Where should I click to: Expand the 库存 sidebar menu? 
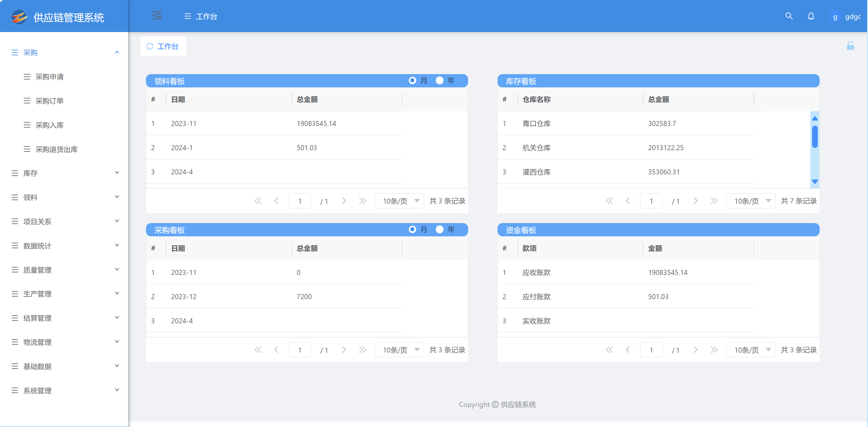(64, 173)
